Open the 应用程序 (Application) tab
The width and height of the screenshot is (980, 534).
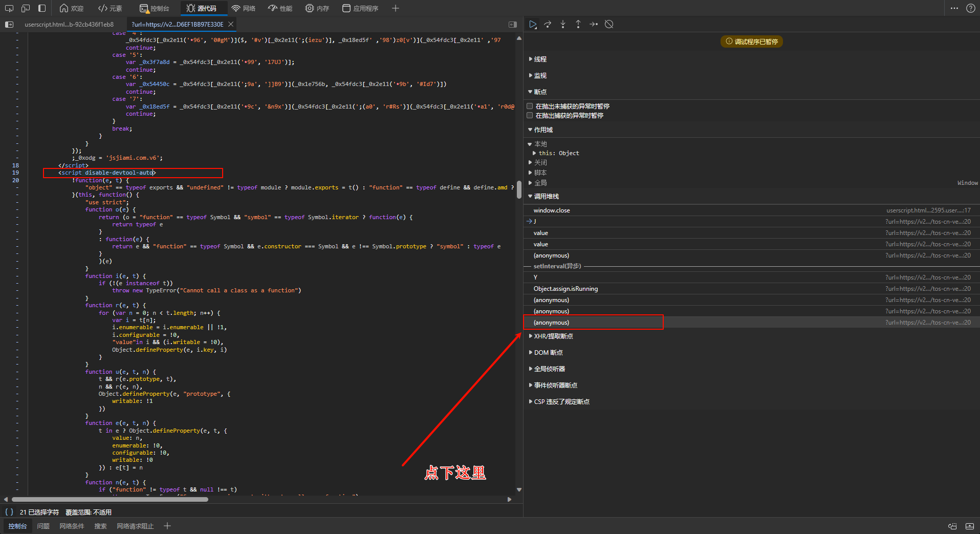click(x=360, y=8)
